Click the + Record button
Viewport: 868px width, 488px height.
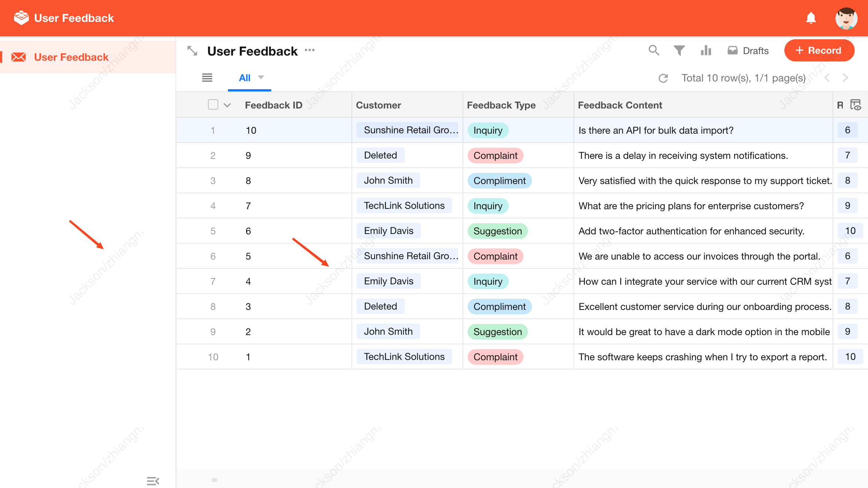pos(819,50)
